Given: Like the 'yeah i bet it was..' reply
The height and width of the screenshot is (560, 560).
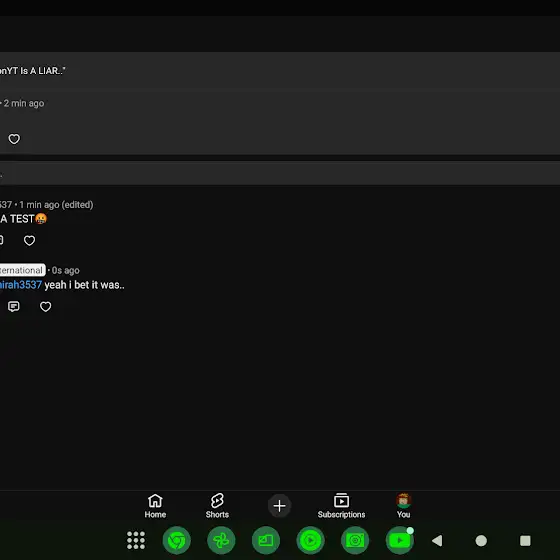Looking at the screenshot, I should coord(45,306).
